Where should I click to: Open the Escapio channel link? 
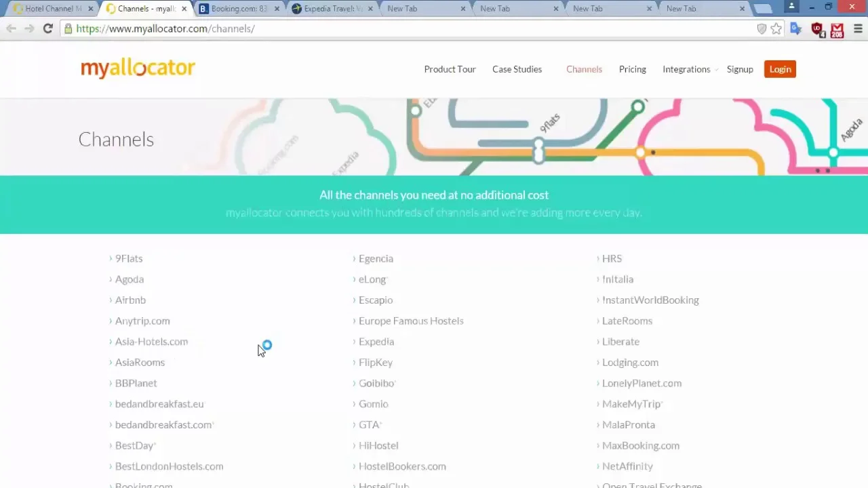(x=376, y=300)
